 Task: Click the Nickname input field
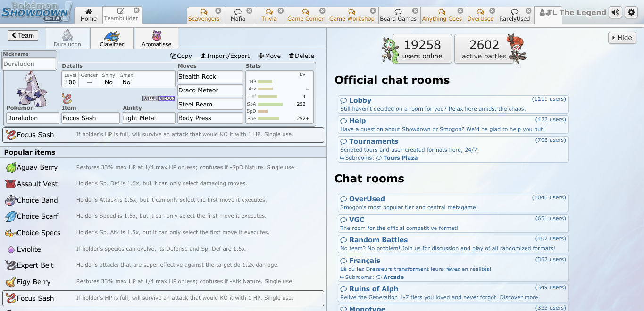click(x=29, y=64)
